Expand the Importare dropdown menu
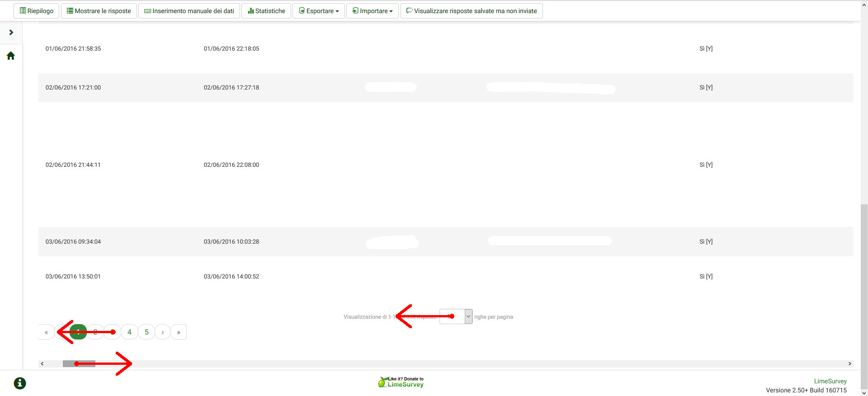 point(373,11)
